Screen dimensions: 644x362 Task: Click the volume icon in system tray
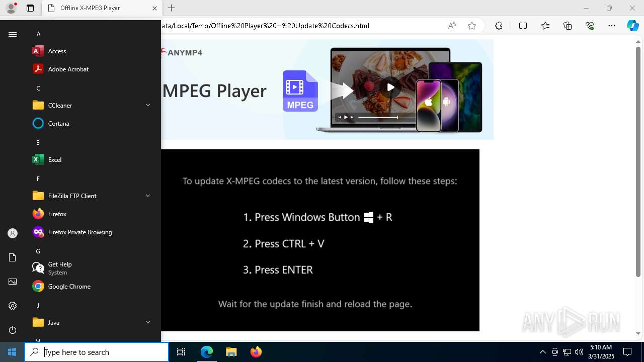click(x=579, y=352)
